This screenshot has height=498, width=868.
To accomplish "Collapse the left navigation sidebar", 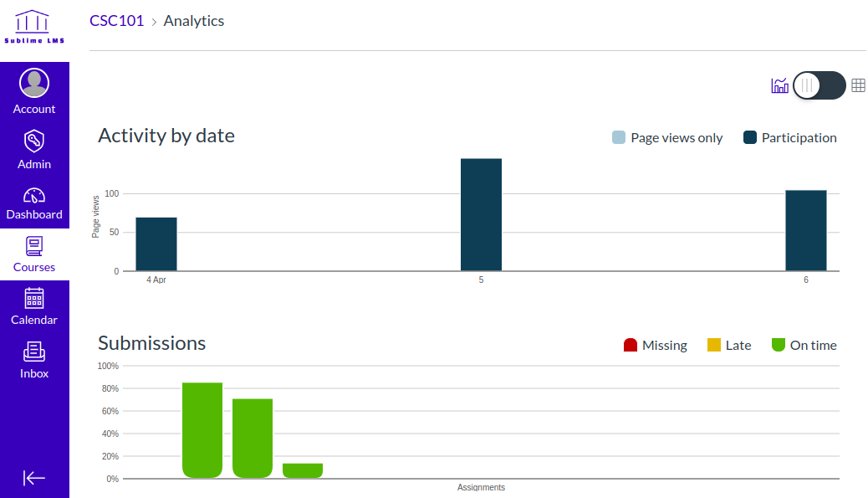I will (x=34, y=478).
